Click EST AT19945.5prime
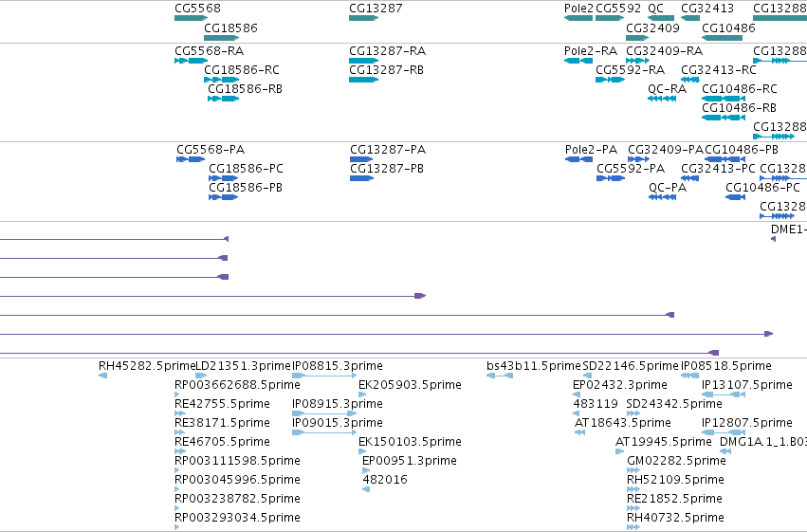Viewport: 807px width, 532px height. pyautogui.click(x=619, y=451)
